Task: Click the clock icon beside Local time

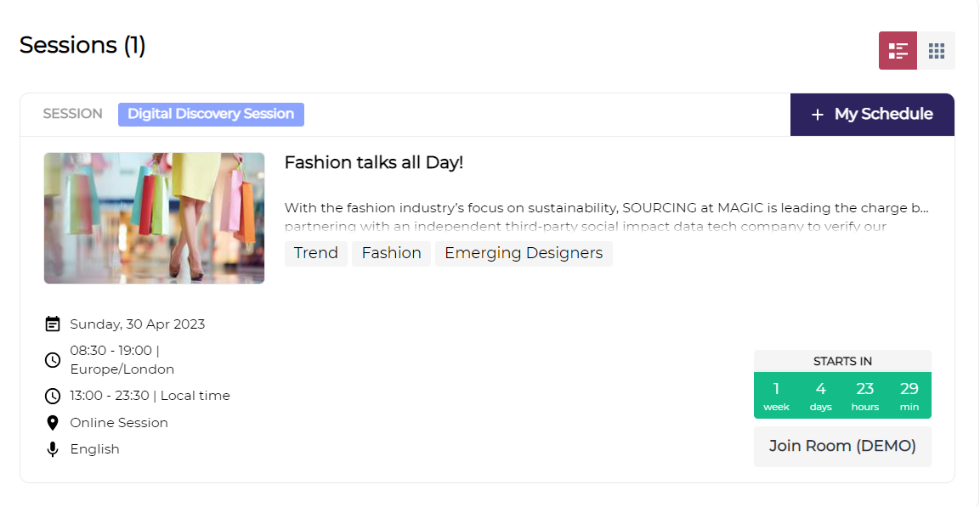Action: (53, 396)
